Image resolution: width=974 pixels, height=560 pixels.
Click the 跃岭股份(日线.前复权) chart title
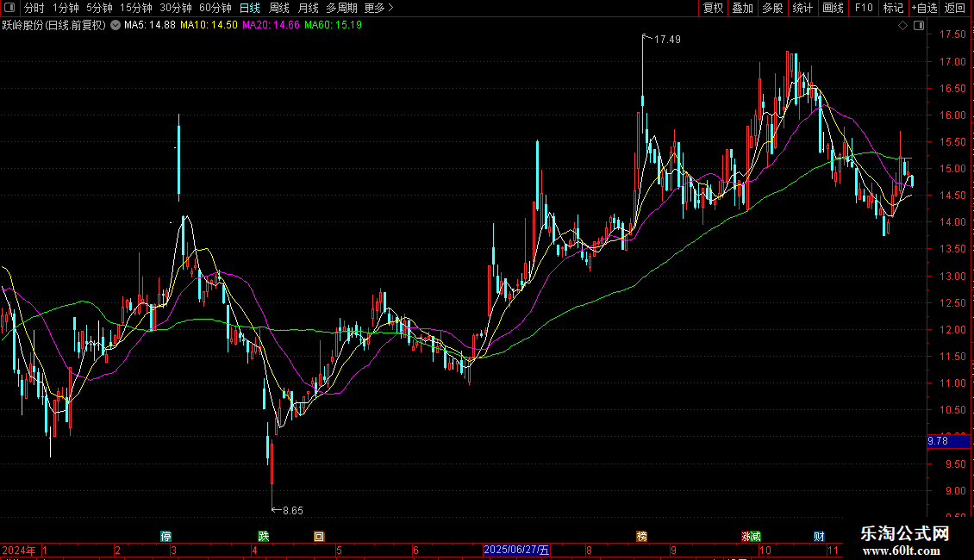[x=54, y=25]
